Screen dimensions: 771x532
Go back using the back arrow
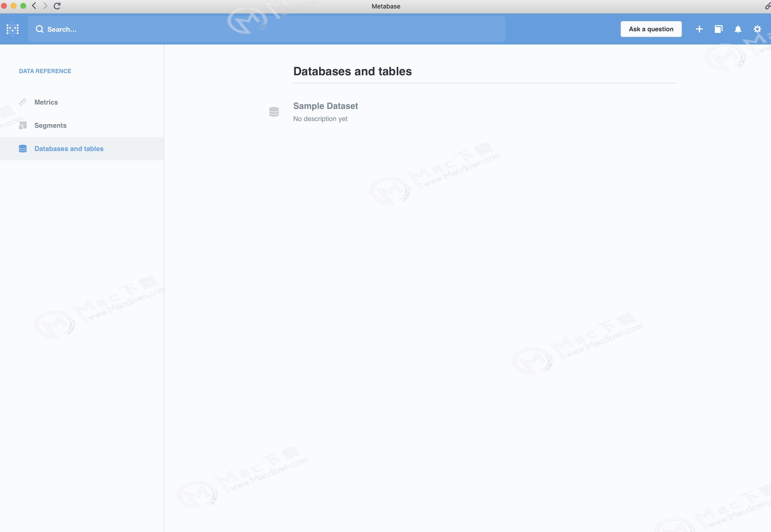tap(34, 6)
